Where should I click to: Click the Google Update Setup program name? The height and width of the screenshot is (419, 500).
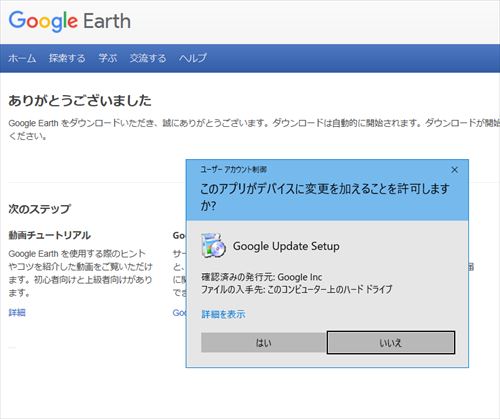(x=286, y=246)
